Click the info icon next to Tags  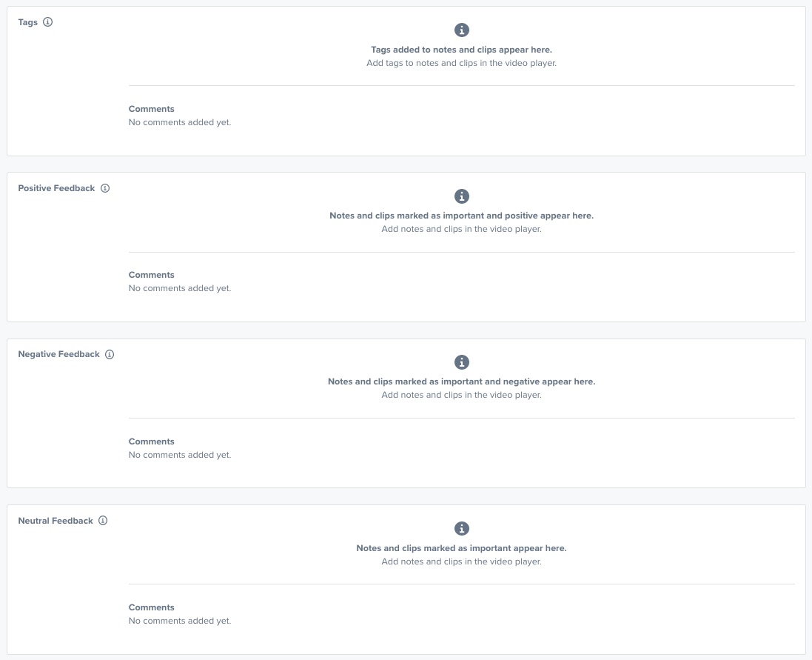click(47, 22)
